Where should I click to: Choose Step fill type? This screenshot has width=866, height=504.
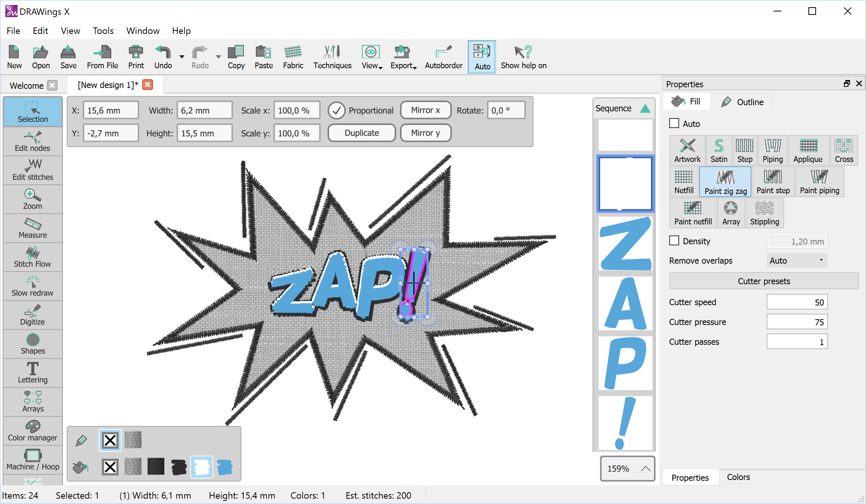coord(744,150)
